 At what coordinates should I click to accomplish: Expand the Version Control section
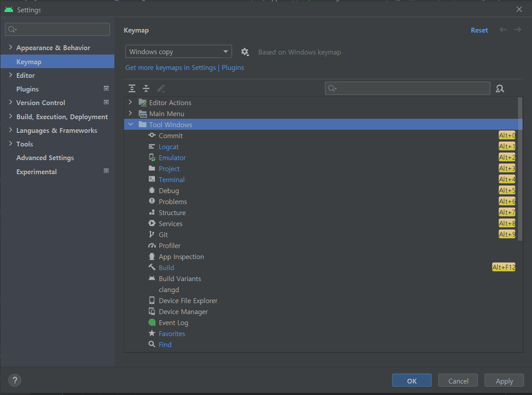point(11,102)
